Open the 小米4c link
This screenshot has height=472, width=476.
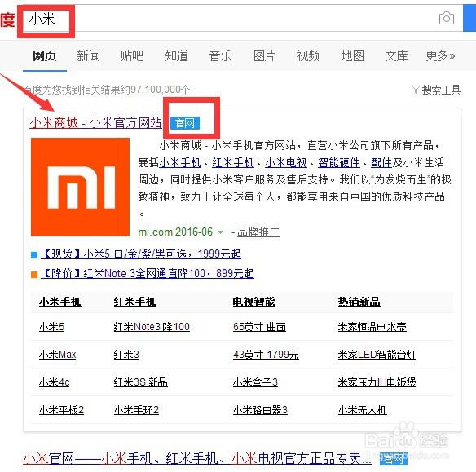click(54, 382)
